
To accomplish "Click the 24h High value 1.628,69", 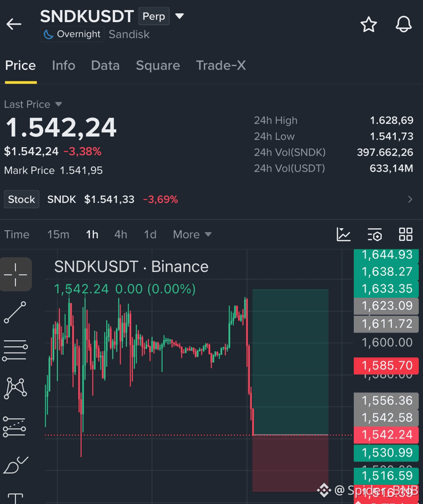I will pos(392,120).
